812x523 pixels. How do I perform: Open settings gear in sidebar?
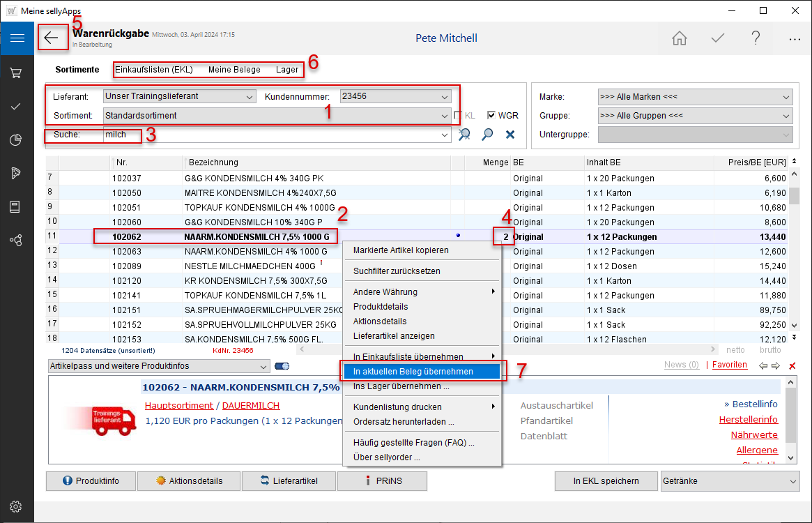click(17, 506)
